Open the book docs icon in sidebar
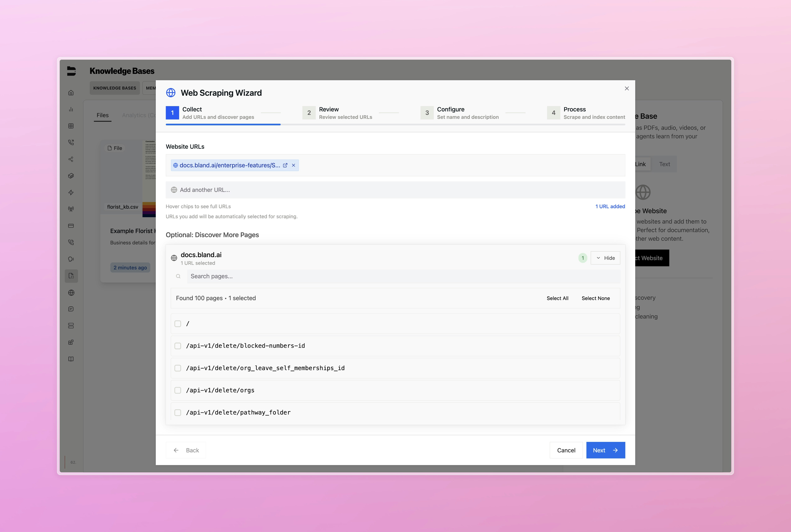 click(x=71, y=359)
